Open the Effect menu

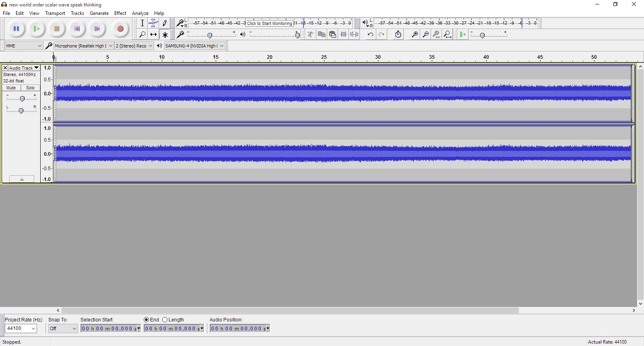tap(120, 13)
